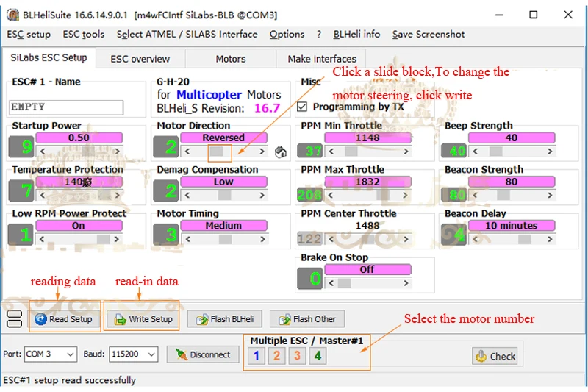Screen dimensions: 588x392
Task: Click the Disconnect button
Action: click(x=203, y=354)
